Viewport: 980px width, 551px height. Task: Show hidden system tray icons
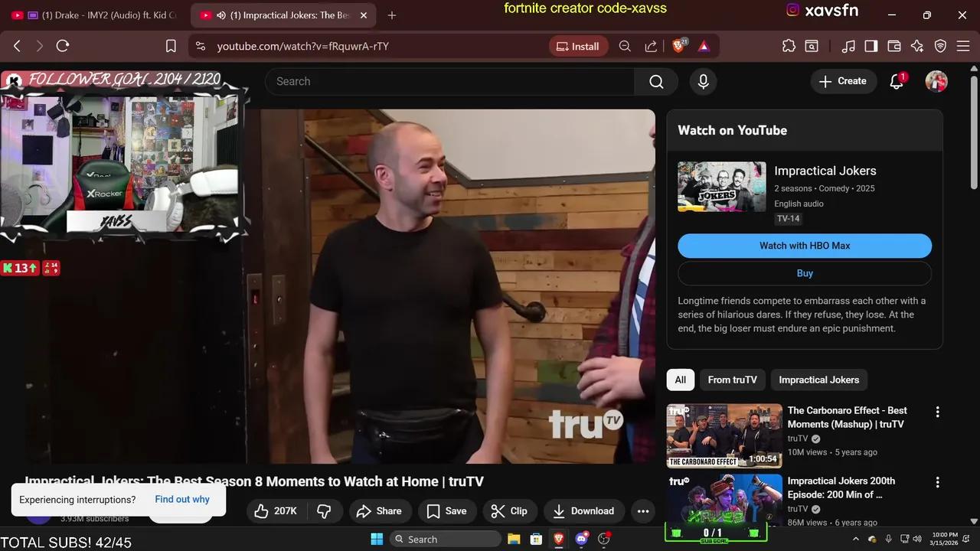[x=854, y=539]
